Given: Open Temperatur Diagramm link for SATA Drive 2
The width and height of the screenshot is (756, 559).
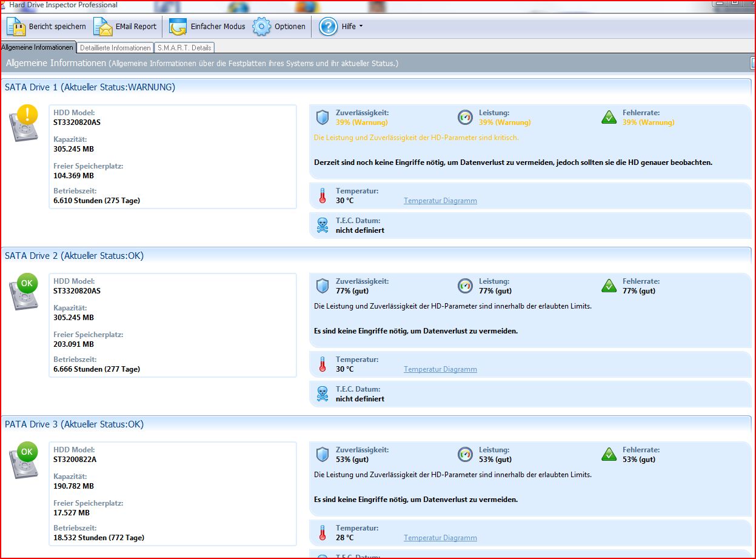Looking at the screenshot, I should tap(440, 369).
